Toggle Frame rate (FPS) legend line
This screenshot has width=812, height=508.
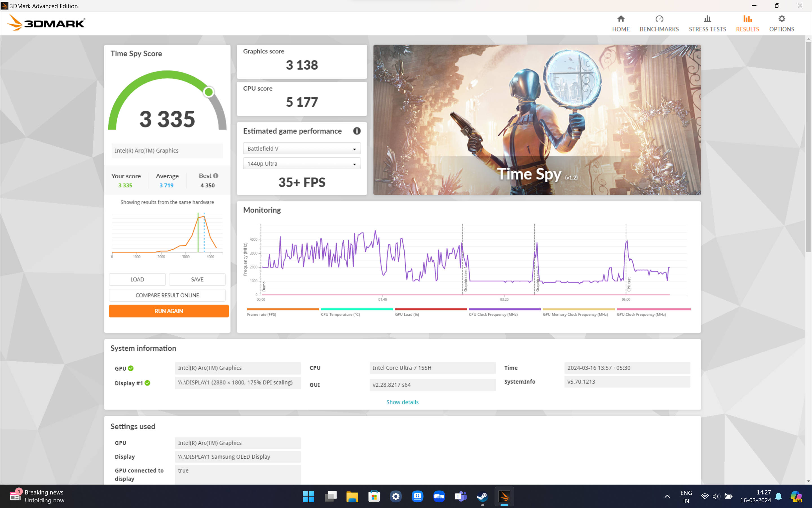283,312
